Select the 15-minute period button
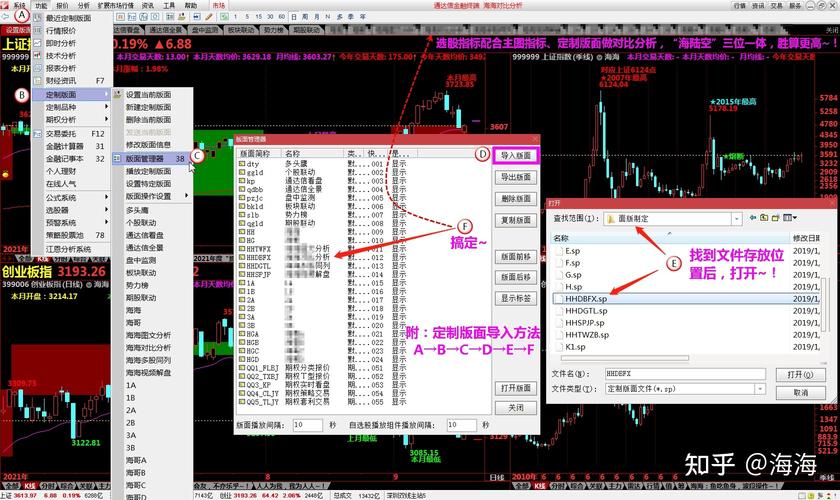This screenshot has height=500, width=840. [x=258, y=17]
